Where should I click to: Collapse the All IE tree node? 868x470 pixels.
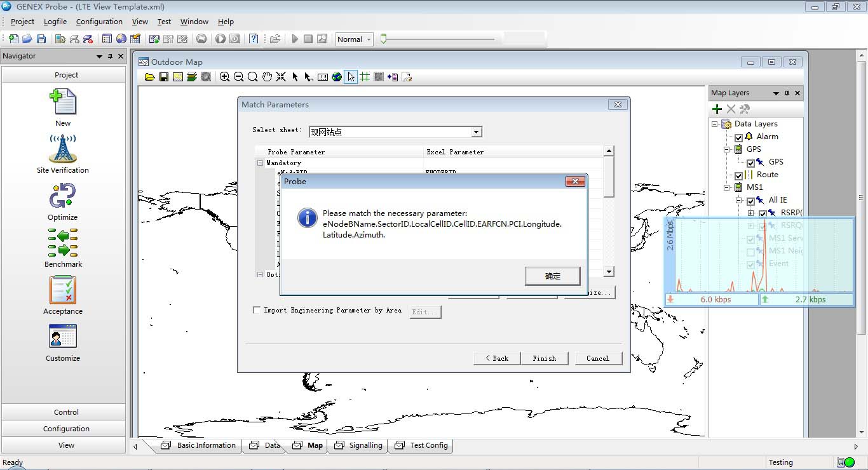(x=739, y=200)
